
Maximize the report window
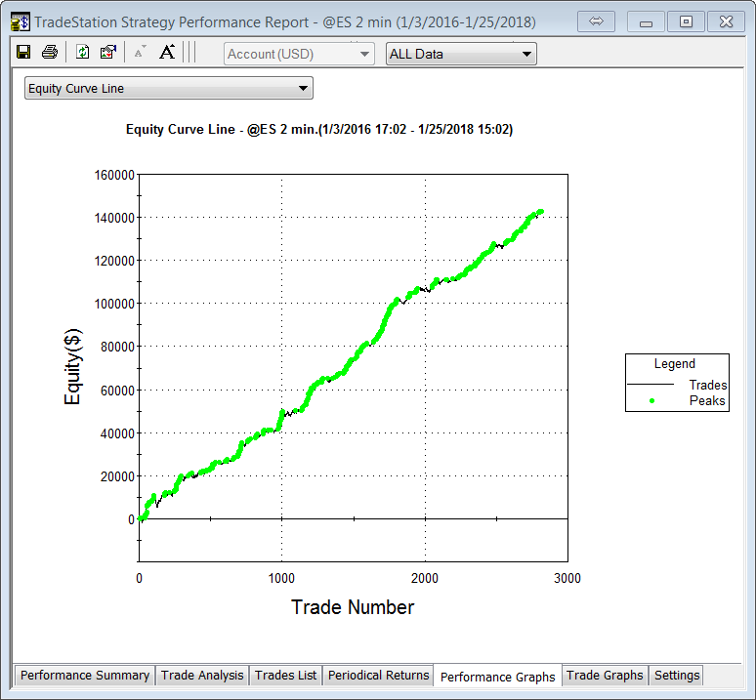pos(687,21)
